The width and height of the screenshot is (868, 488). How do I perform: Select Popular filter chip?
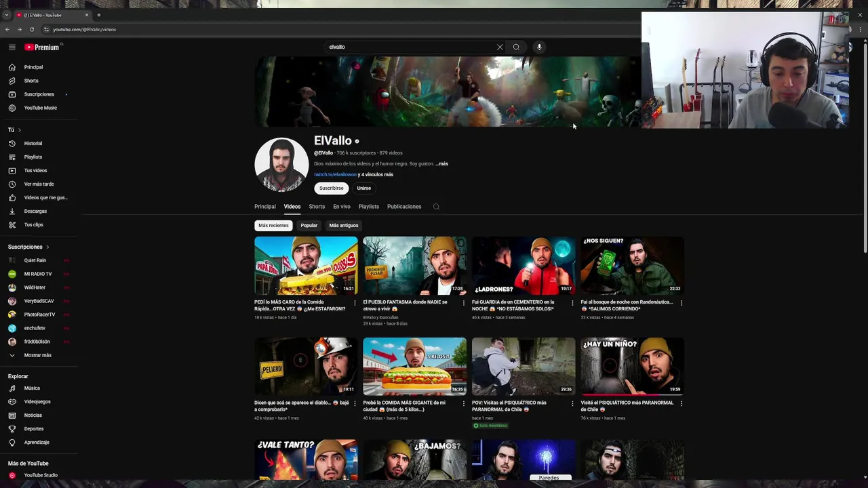[x=309, y=225]
